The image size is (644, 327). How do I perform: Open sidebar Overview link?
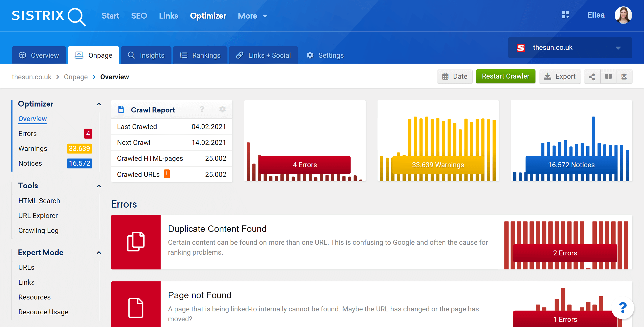[32, 119]
